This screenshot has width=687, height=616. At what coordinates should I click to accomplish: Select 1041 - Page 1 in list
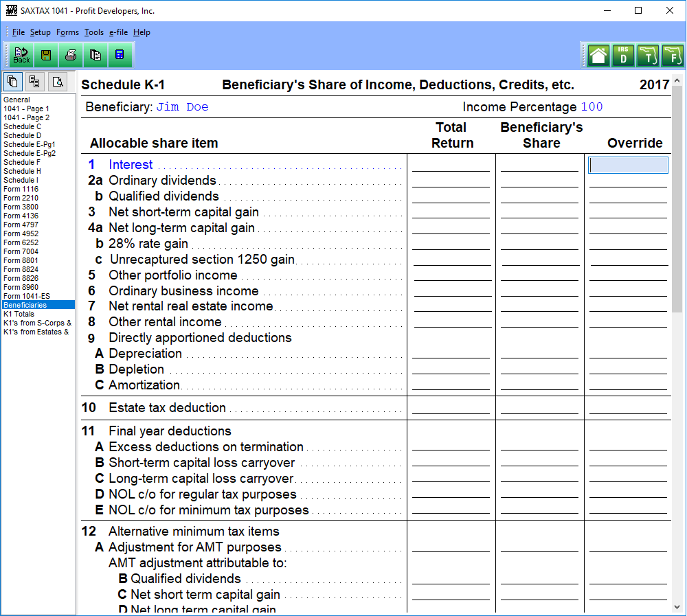pos(38,109)
